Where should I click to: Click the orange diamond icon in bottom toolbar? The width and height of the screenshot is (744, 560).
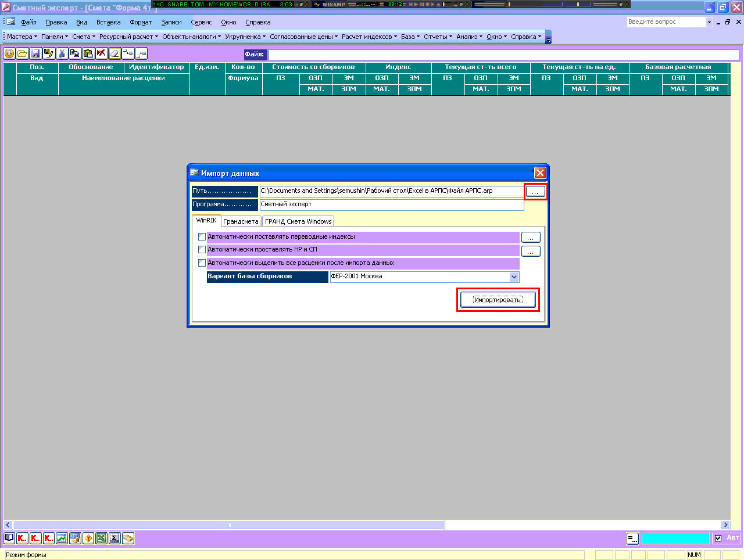(x=88, y=538)
